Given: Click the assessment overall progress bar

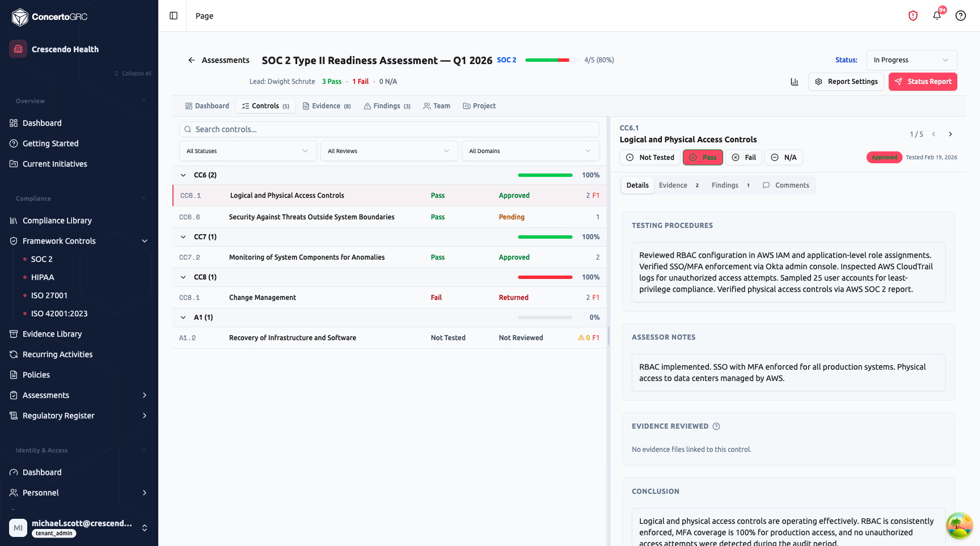Looking at the screenshot, I should click(553, 60).
